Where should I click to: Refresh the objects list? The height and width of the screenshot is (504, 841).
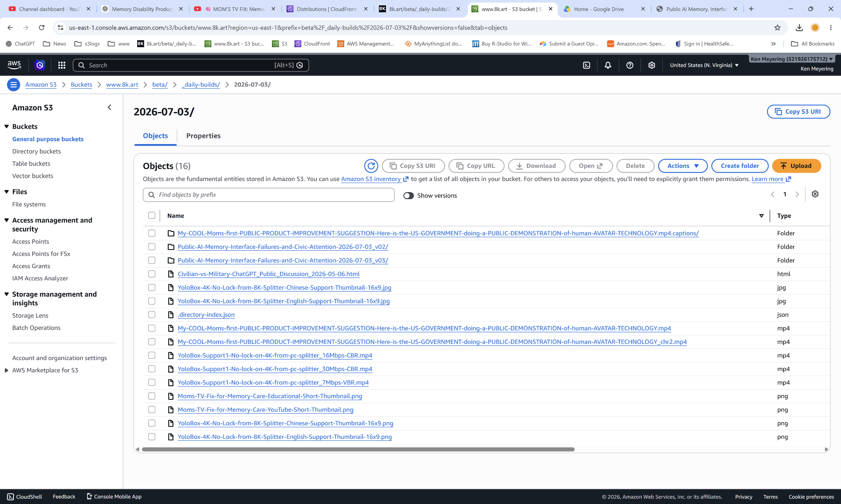point(371,166)
